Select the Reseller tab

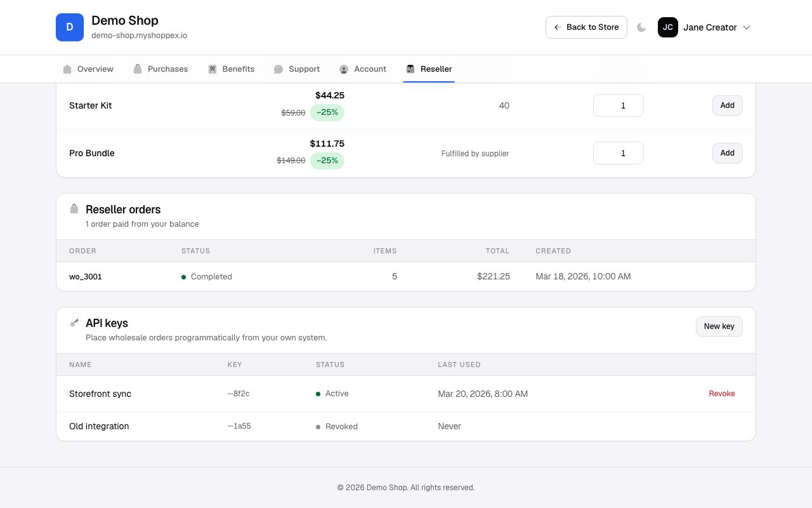click(x=429, y=69)
